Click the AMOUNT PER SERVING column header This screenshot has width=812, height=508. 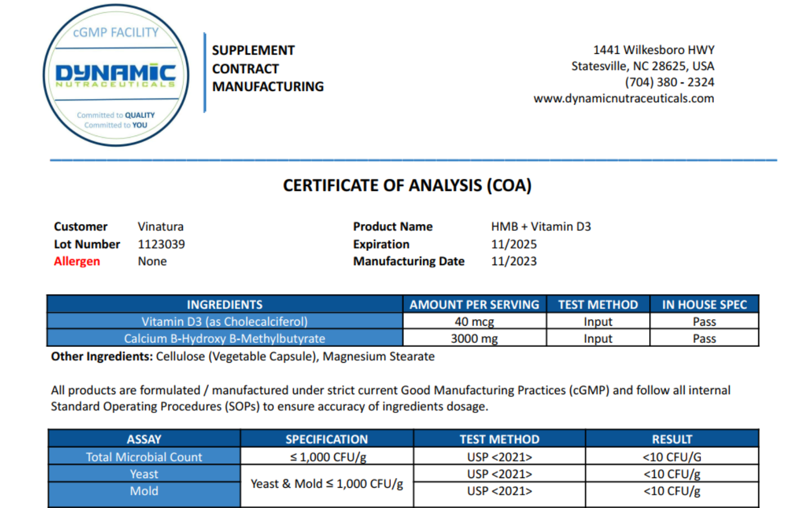coord(475,304)
